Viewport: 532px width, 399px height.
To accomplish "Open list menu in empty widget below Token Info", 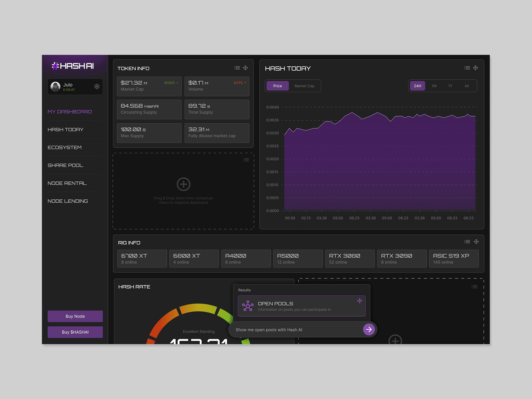I will (x=246, y=160).
